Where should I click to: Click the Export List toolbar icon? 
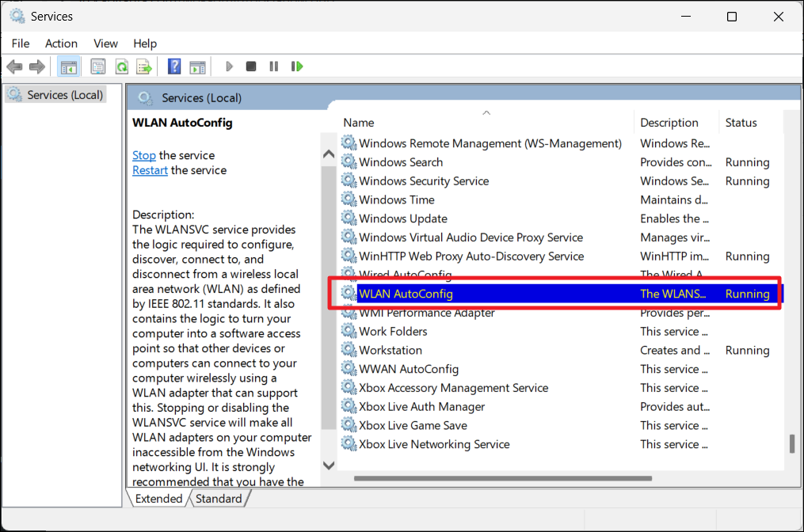pyautogui.click(x=143, y=66)
